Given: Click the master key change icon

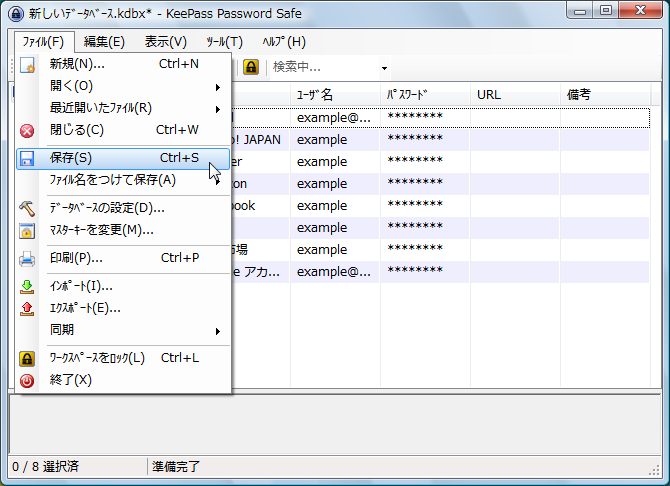Looking at the screenshot, I should coord(27,231).
